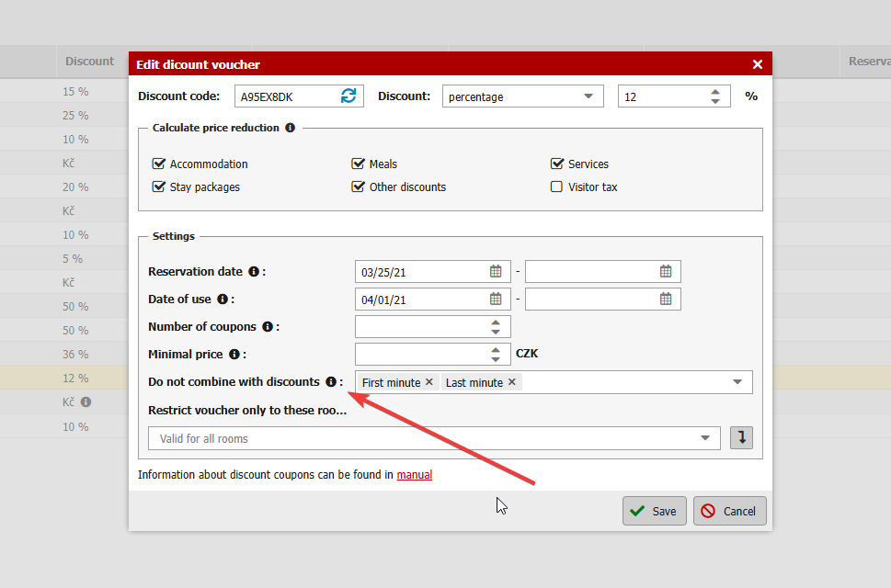Screen dimensions: 891x588
Task: Click info icon next to Calculate price reduction
Action: [x=291, y=128]
